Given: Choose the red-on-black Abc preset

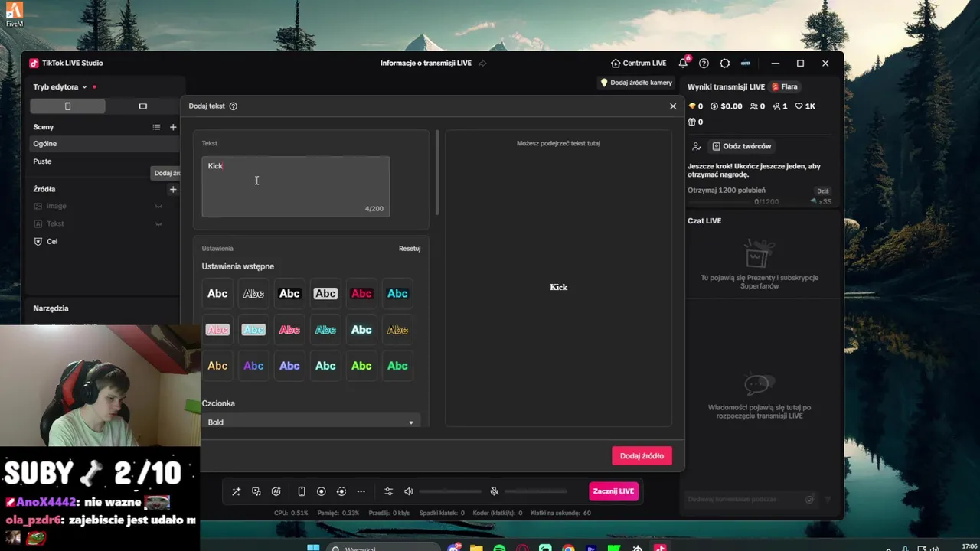Looking at the screenshot, I should pos(361,294).
